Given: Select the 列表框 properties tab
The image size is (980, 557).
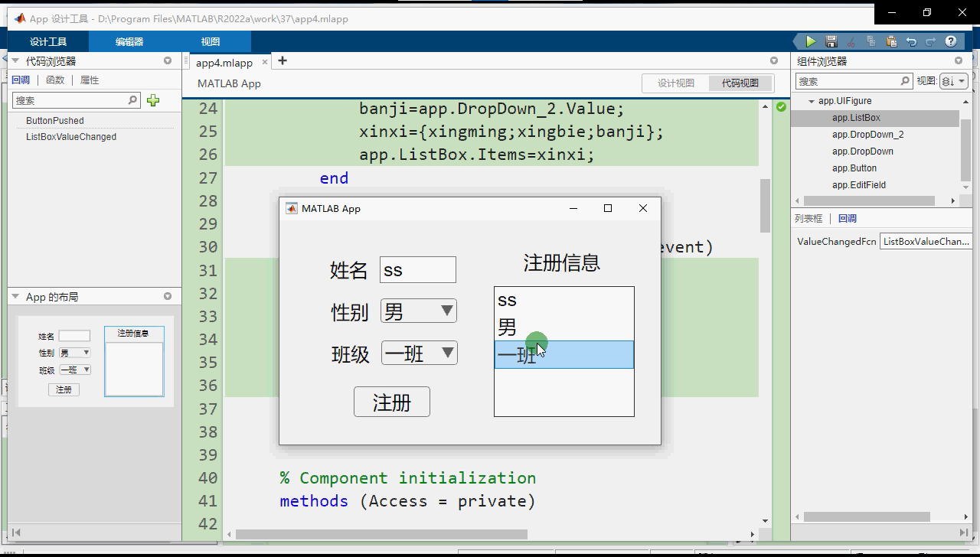Looking at the screenshot, I should [808, 218].
